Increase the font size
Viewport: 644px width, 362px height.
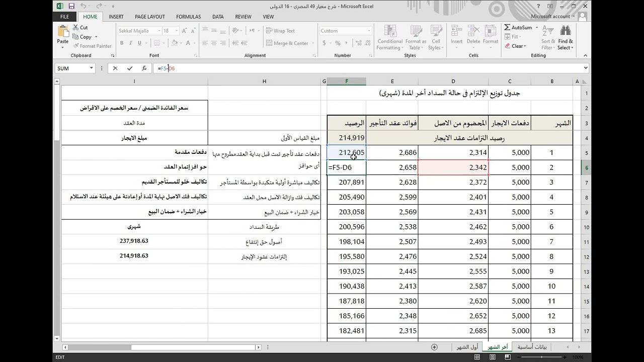click(184, 31)
